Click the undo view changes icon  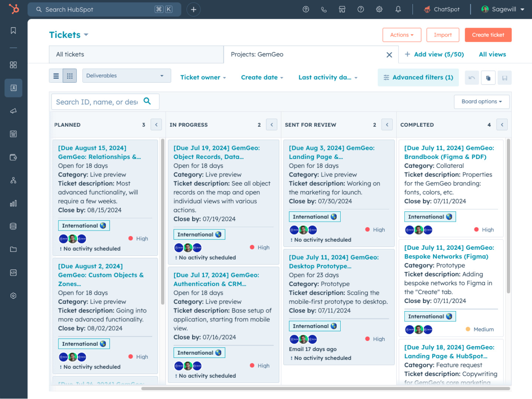click(472, 78)
